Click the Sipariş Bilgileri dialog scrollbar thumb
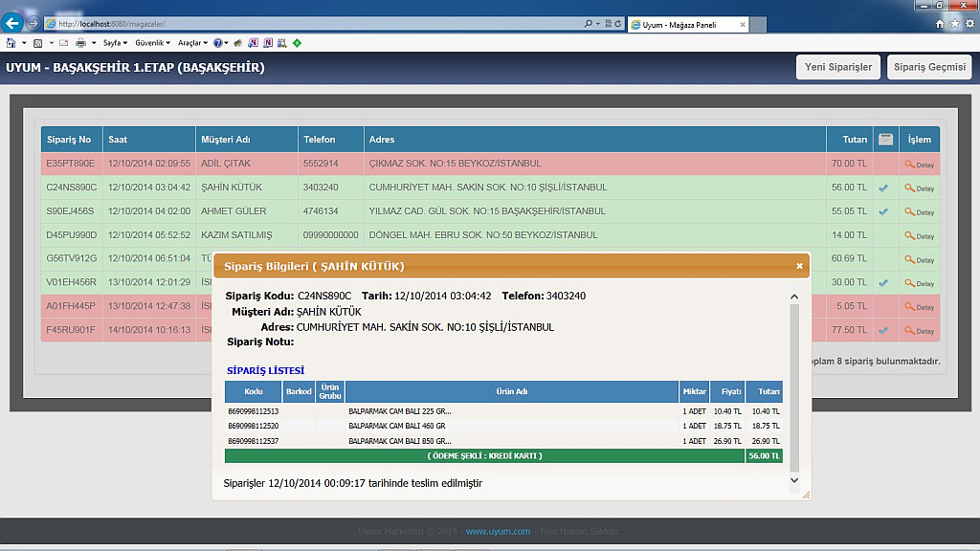980x551 pixels. click(x=794, y=388)
